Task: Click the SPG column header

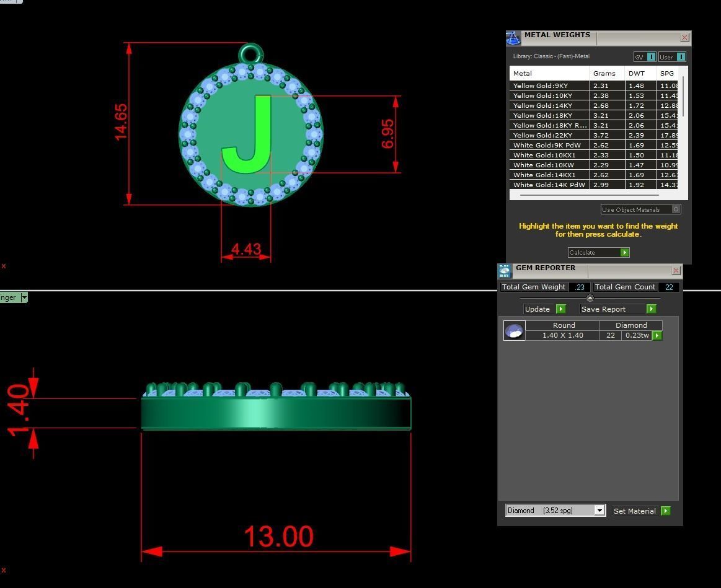Action: coord(667,73)
